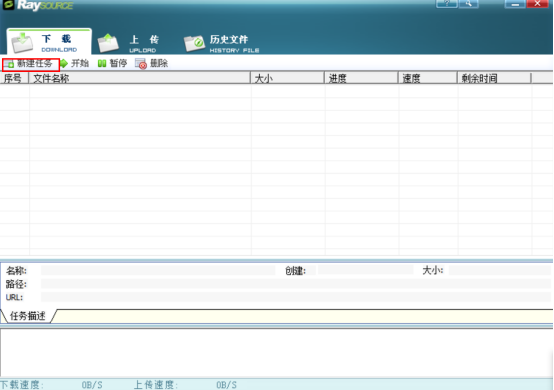Click the URL field

(296, 297)
